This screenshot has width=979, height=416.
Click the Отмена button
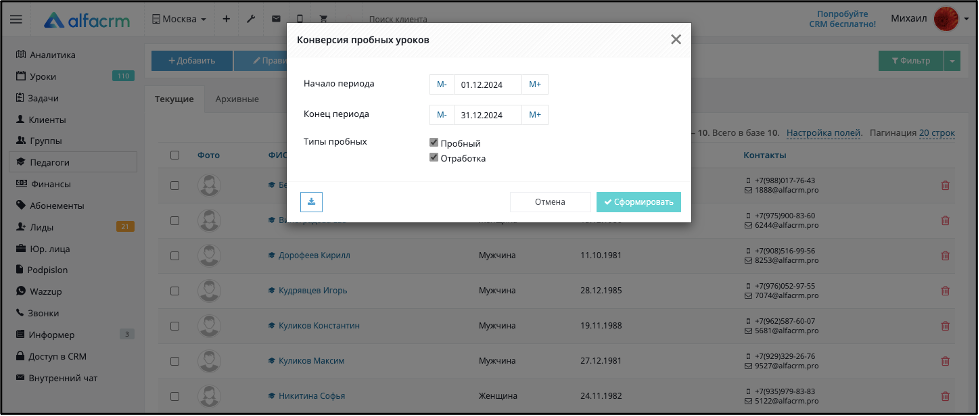[x=550, y=202]
